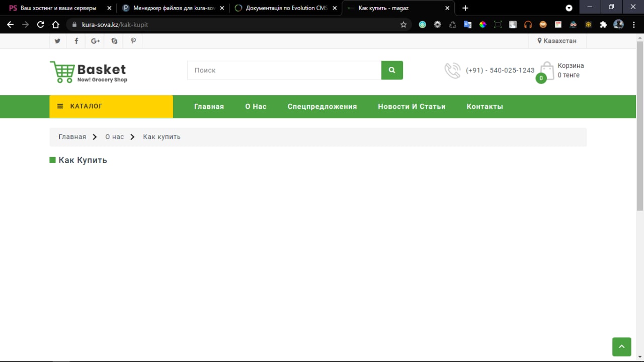The image size is (644, 362).
Task: Click the Как купить breadcrumb item
Action: click(162, 137)
